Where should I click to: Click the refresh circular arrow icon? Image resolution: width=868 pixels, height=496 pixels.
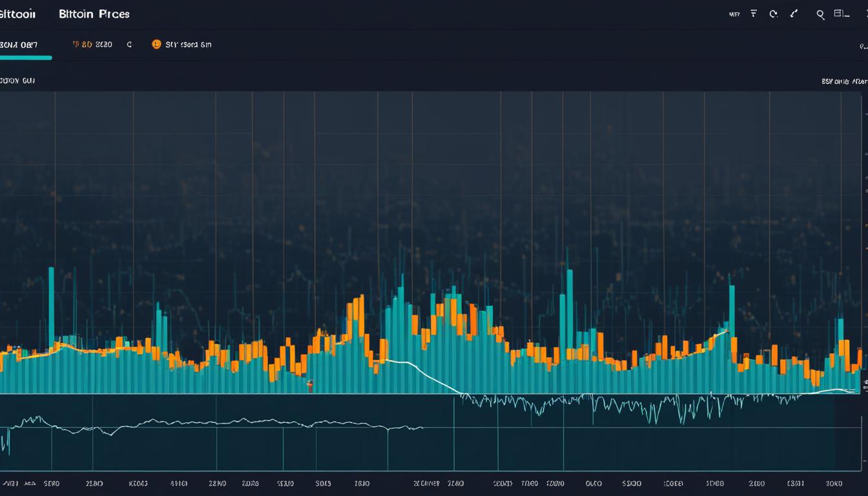coord(773,14)
